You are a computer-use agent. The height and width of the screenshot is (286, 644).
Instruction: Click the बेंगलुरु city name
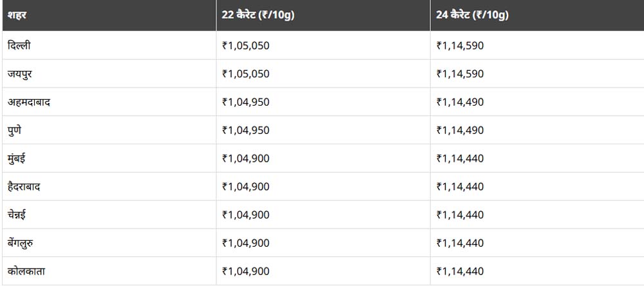23,243
